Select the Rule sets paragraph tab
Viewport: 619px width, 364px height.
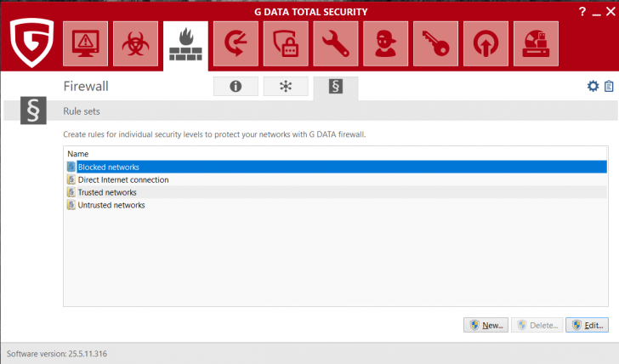[x=336, y=87]
